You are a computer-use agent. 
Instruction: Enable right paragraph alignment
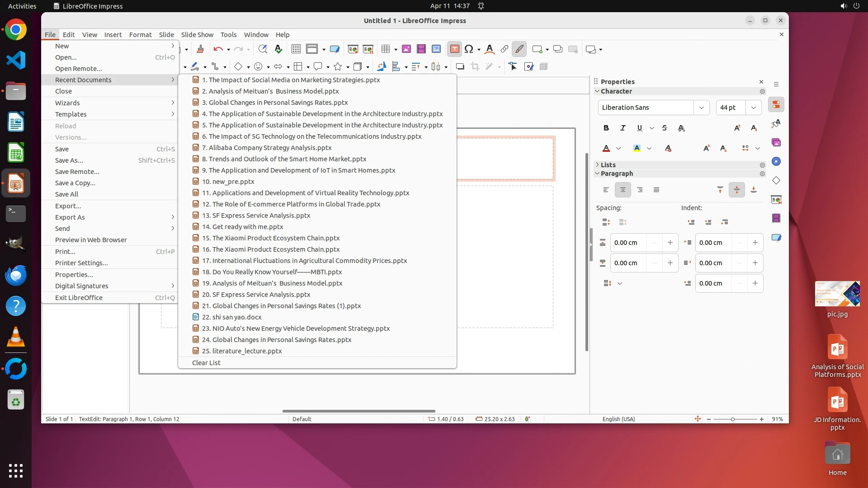click(x=639, y=190)
